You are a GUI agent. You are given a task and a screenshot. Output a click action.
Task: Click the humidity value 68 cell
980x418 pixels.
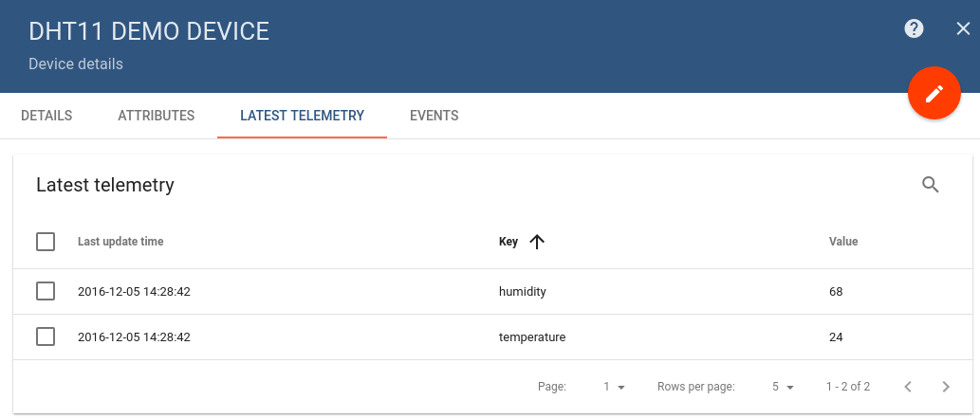point(836,291)
